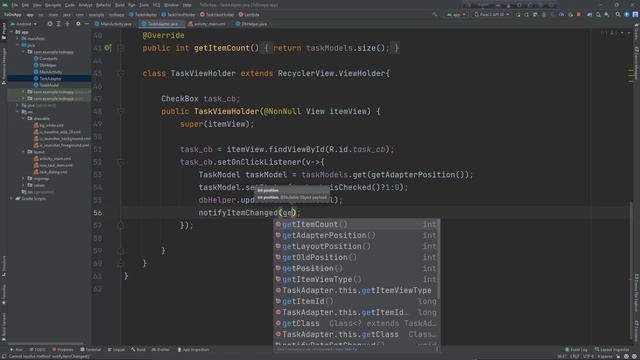640x360 pixels.
Task: Select task_dialog.xml in layout folder
Action: (x=50, y=172)
